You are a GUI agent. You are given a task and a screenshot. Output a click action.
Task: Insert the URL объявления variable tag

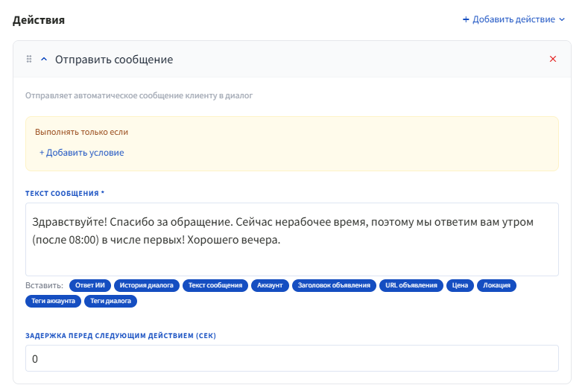click(411, 285)
